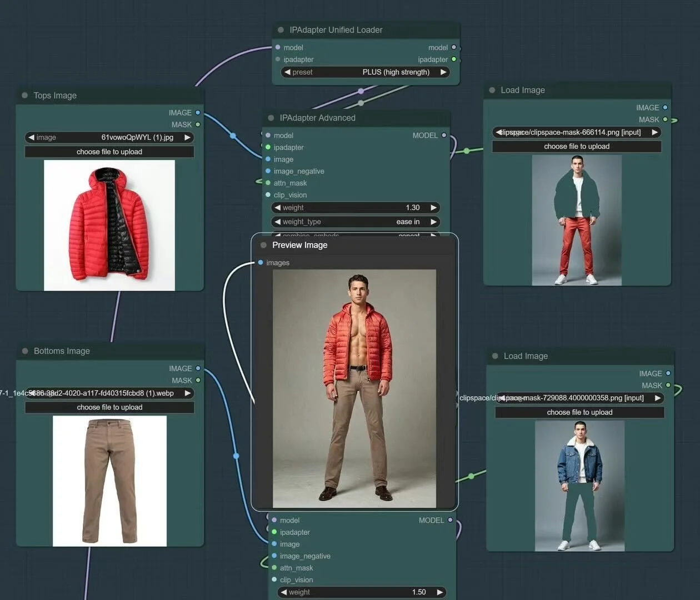Click choose file to upload in lower Load Image
700x600 pixels.
click(x=579, y=412)
